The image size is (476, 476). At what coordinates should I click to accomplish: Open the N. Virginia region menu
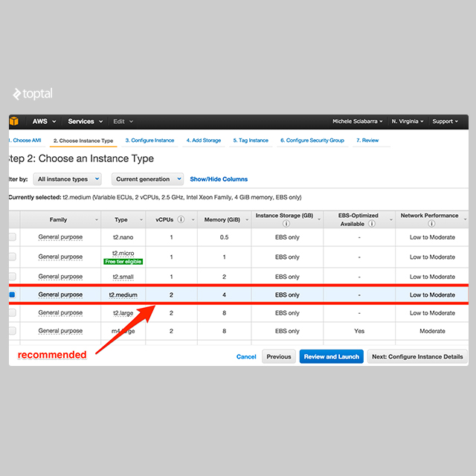point(408,121)
